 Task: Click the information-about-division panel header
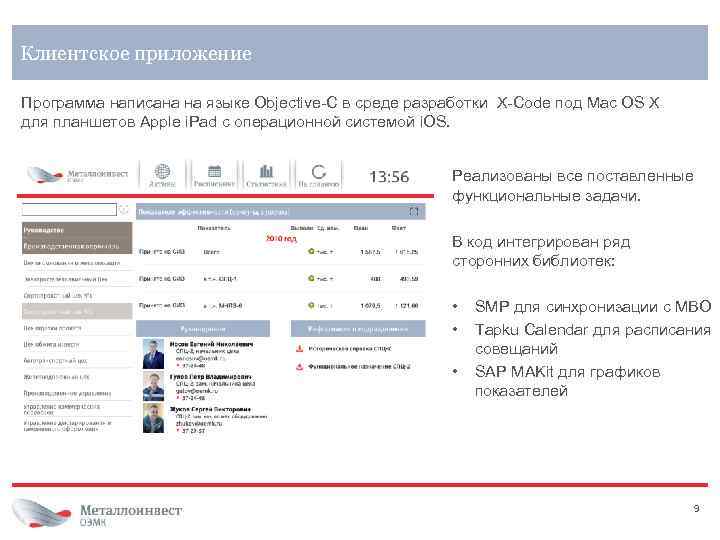(358, 329)
